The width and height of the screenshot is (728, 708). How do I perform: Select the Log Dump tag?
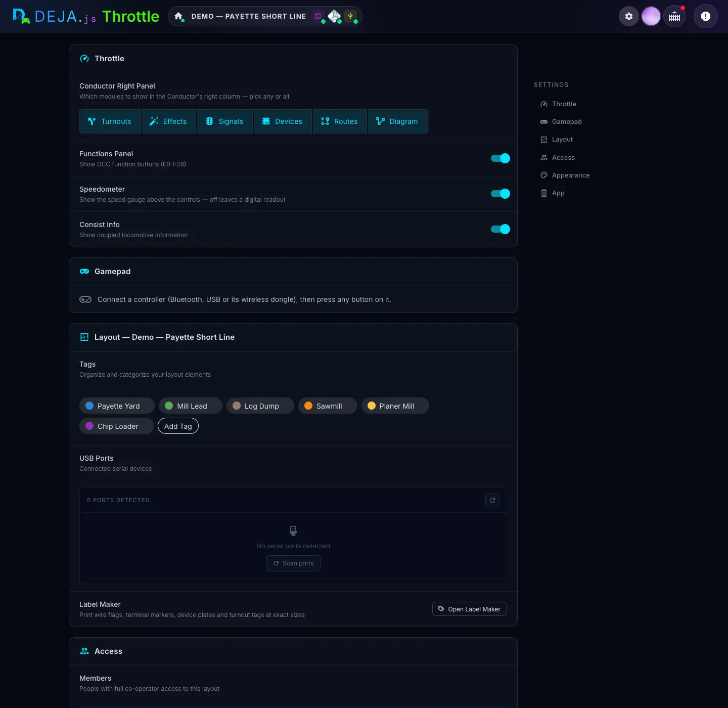(260, 406)
